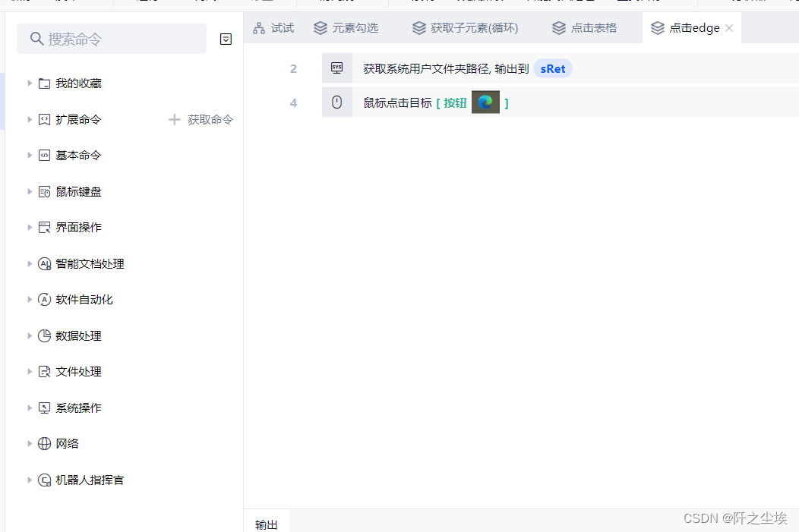Expand the 数据处理 tree arrow
799x532 pixels.
[30, 335]
